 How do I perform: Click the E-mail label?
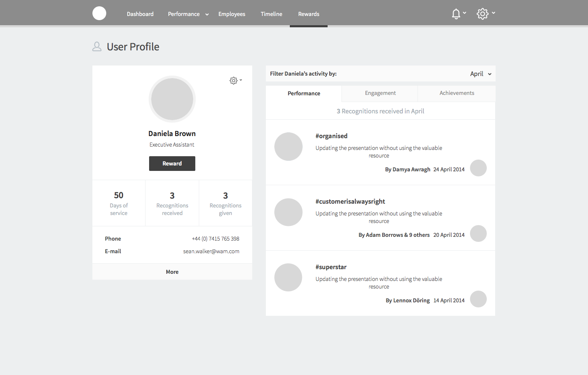click(113, 251)
